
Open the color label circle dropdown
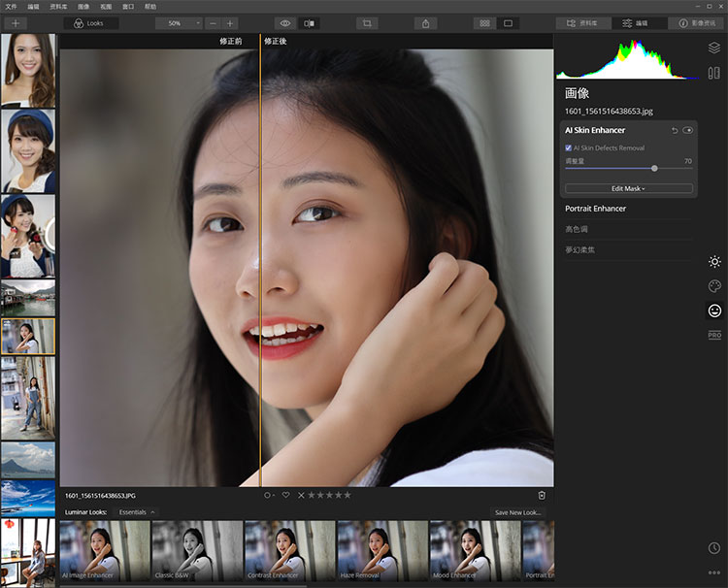(x=269, y=495)
